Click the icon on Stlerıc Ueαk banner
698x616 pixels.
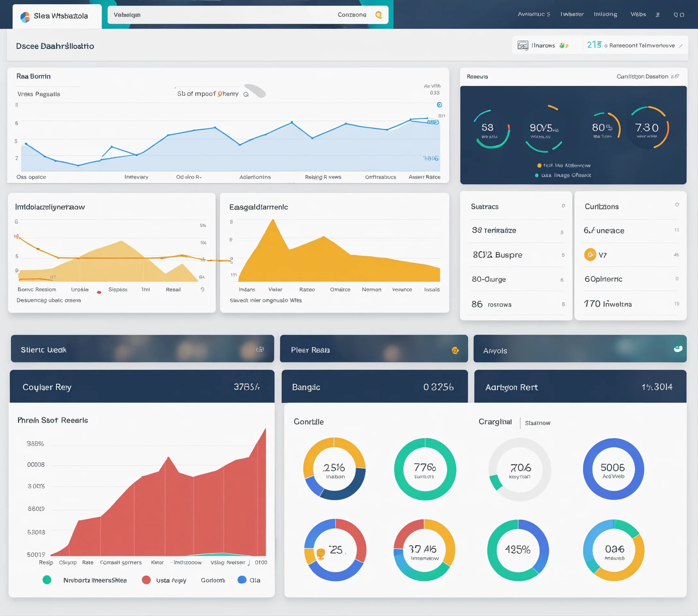pos(260,349)
